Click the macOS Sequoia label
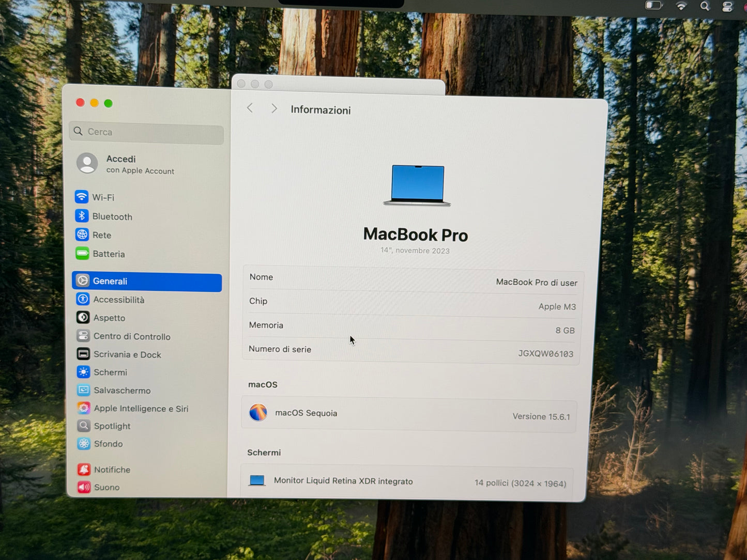 [306, 413]
